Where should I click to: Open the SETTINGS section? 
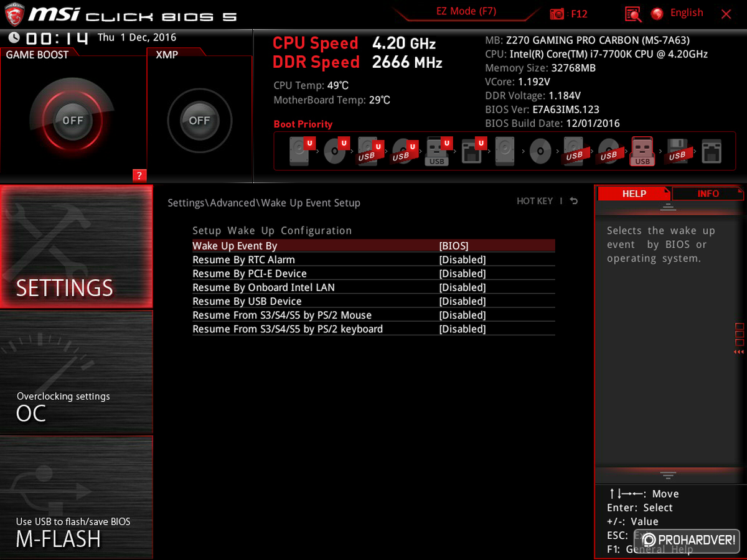pos(76,246)
